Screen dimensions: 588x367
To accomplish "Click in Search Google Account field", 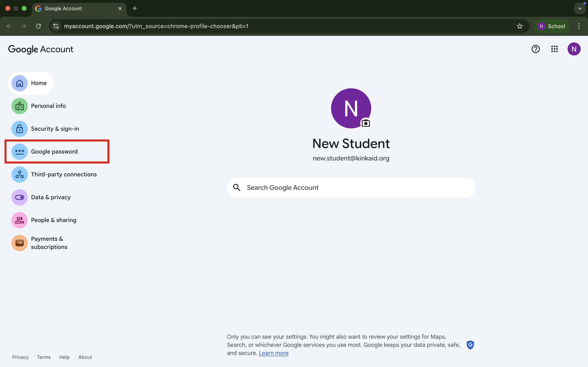I will (351, 188).
